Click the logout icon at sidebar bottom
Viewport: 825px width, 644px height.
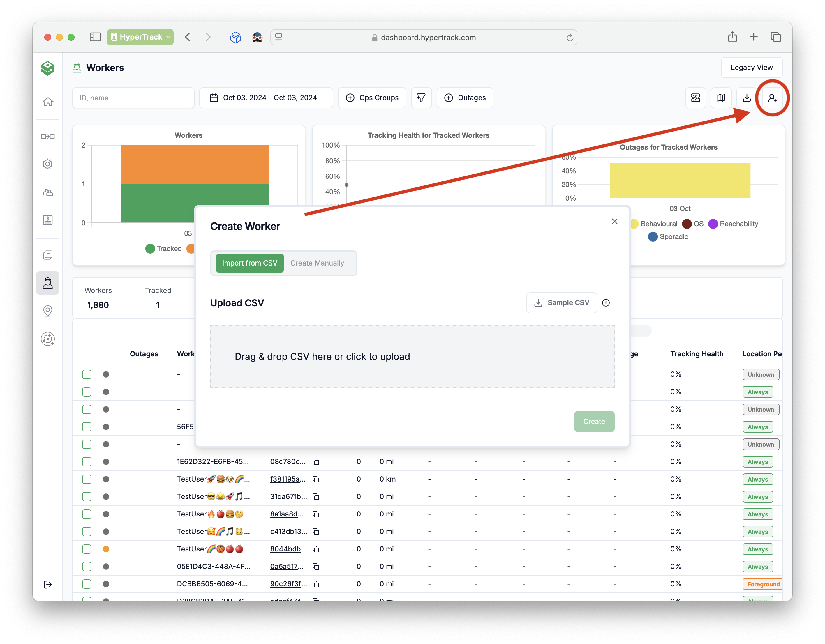pyautogui.click(x=47, y=584)
